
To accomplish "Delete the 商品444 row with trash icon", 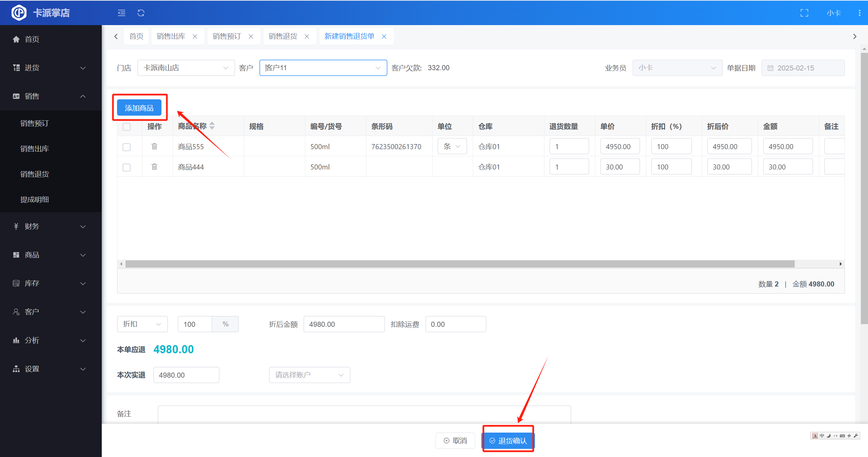I will click(x=154, y=167).
